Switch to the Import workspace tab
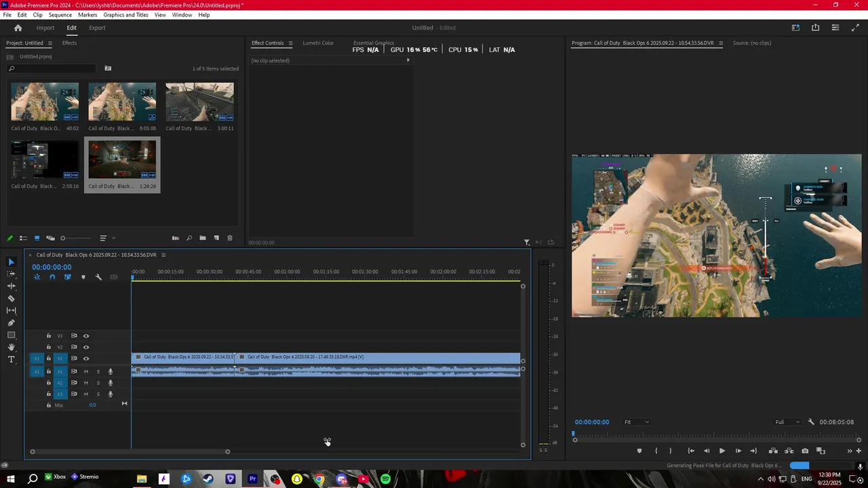 click(45, 28)
